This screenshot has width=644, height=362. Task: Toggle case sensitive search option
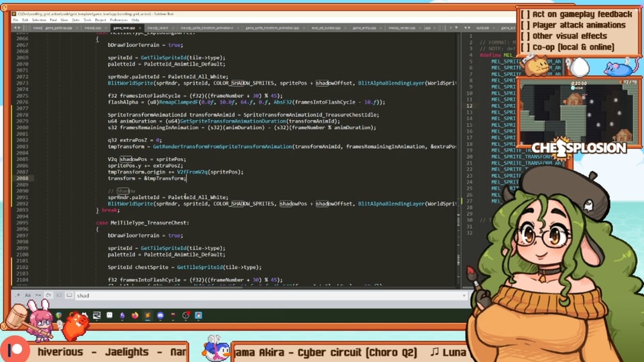coord(28,295)
